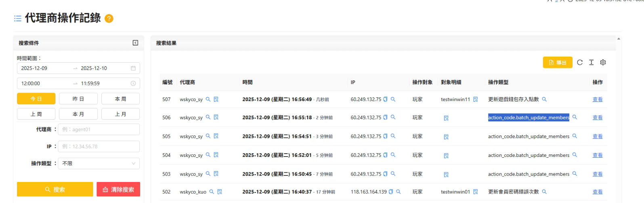Click the yellow 搜索 button
Image resolution: width=644 pixels, height=203 pixels.
(x=55, y=189)
